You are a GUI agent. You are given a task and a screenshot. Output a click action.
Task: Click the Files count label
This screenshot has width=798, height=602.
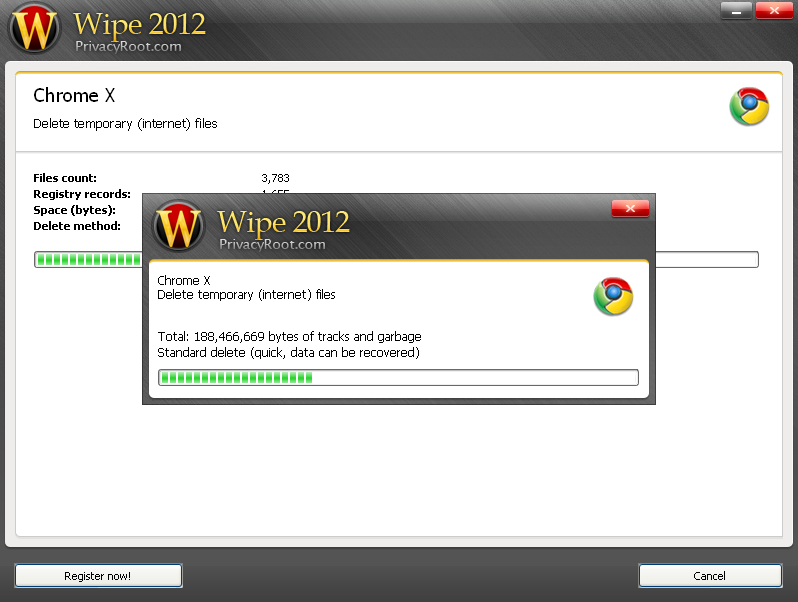(65, 178)
